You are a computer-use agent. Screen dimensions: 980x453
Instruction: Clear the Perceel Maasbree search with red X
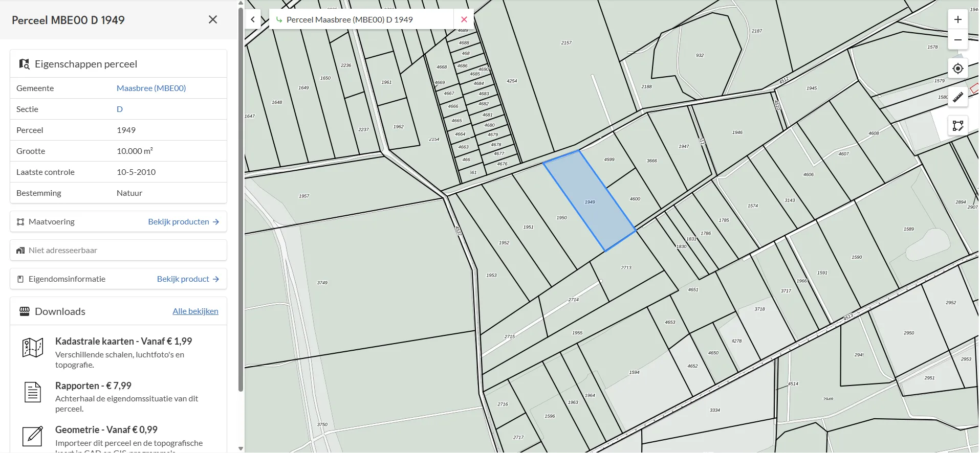(x=464, y=19)
